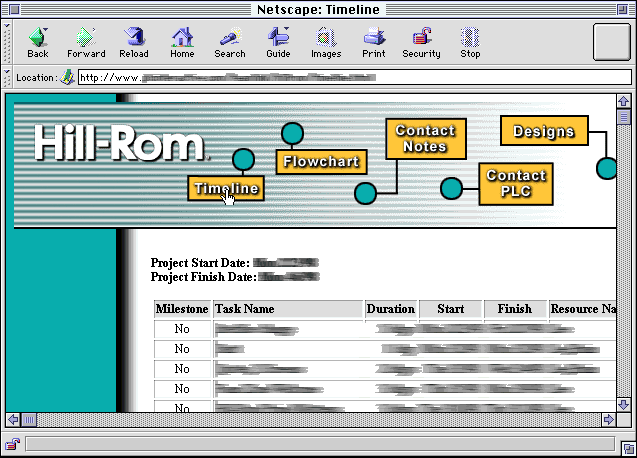Print the Timeline page
637x458 pixels.
click(x=374, y=43)
